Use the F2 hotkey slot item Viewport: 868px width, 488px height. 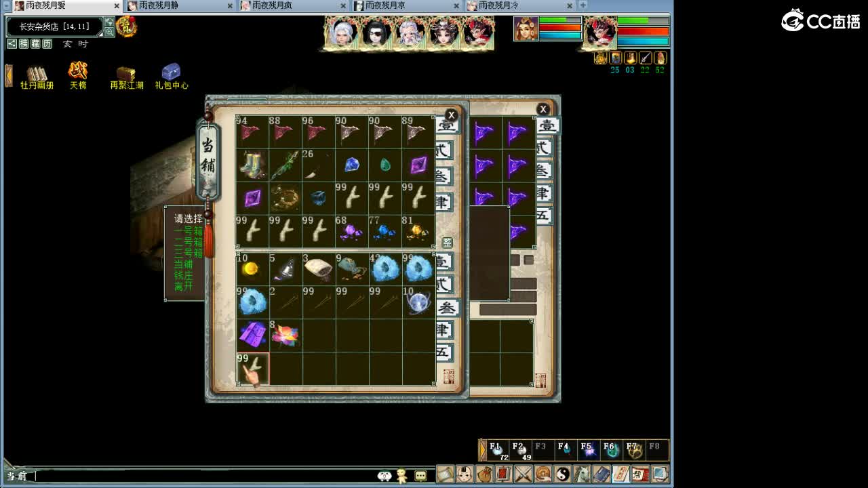[x=521, y=450]
